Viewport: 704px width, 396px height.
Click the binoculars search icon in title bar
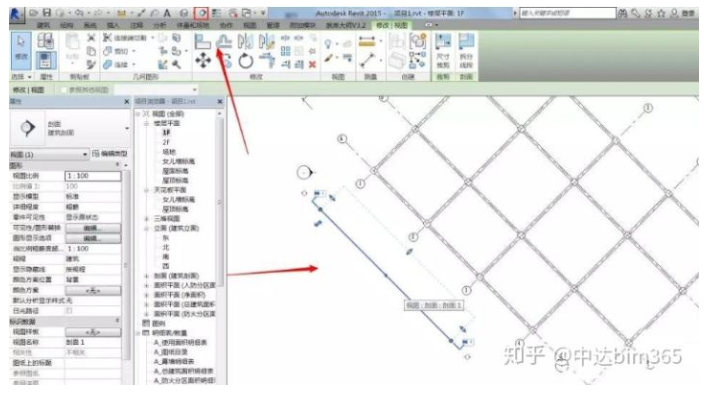pyautogui.click(x=623, y=13)
